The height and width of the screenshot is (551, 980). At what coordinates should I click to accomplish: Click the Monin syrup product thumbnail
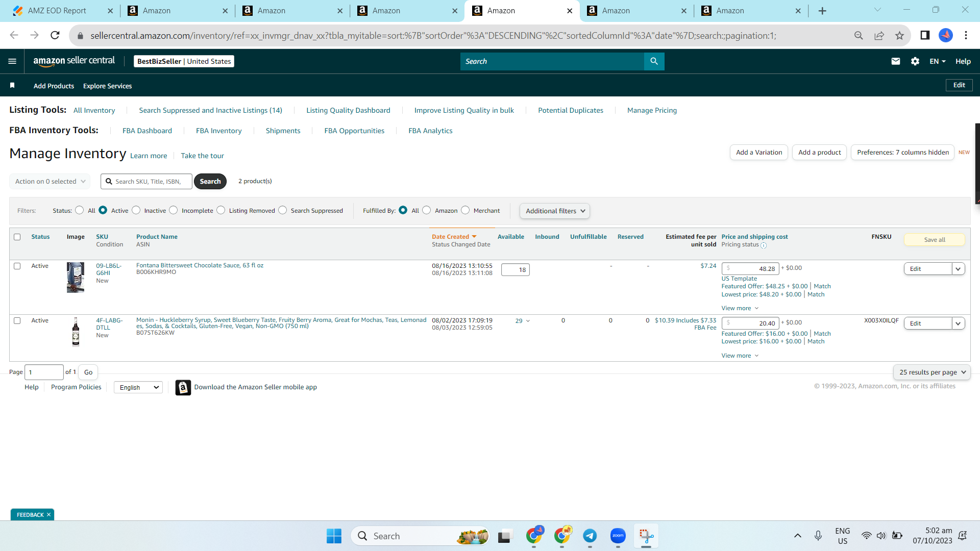coord(76,332)
